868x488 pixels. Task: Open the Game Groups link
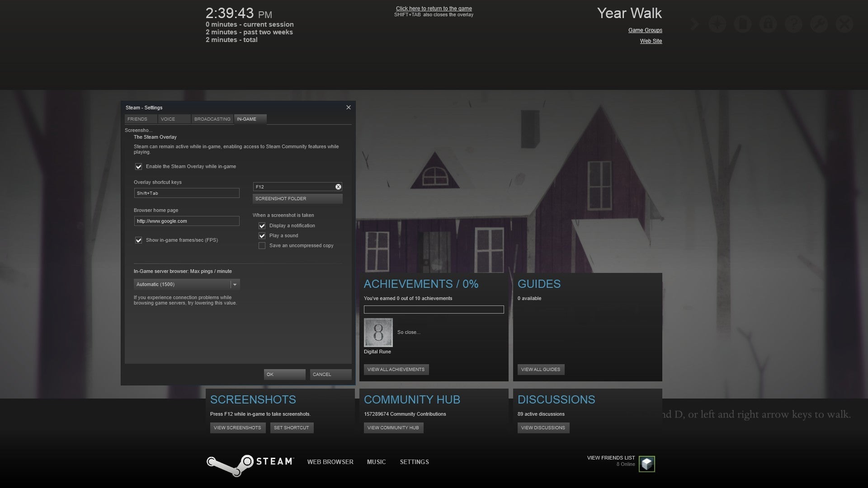645,30
